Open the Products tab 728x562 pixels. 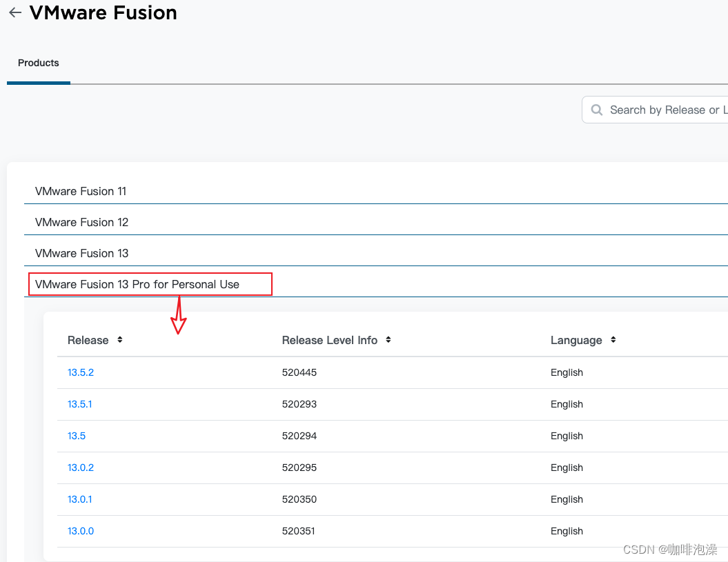point(39,63)
